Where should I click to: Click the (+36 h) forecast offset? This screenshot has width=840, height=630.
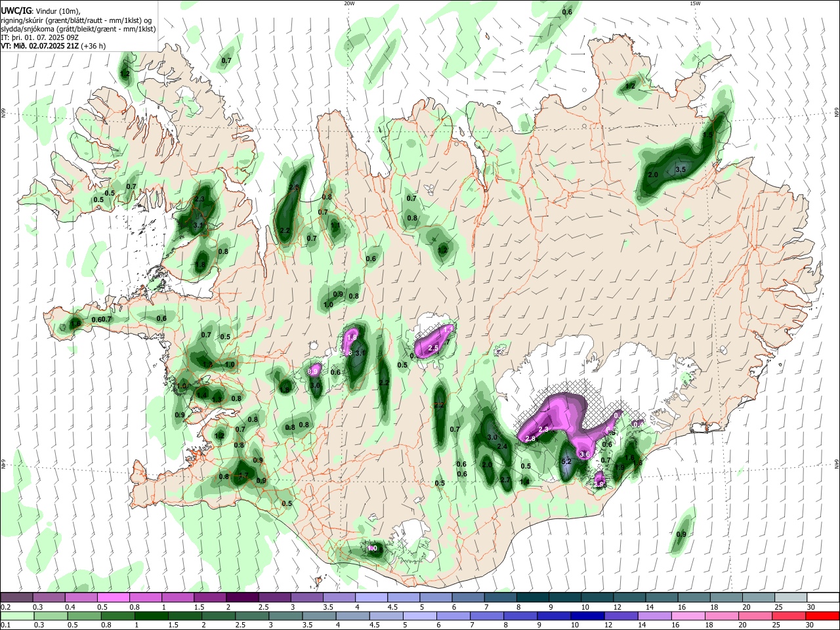[x=93, y=46]
